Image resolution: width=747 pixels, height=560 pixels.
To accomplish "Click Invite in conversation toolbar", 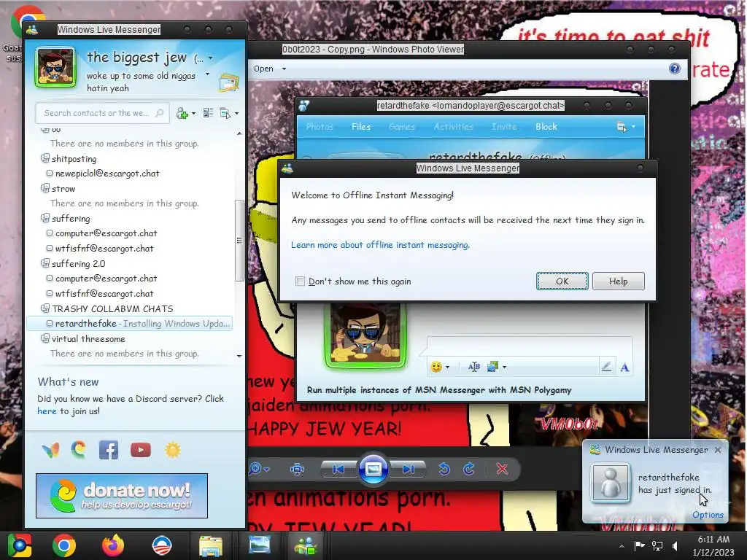I will (x=504, y=127).
